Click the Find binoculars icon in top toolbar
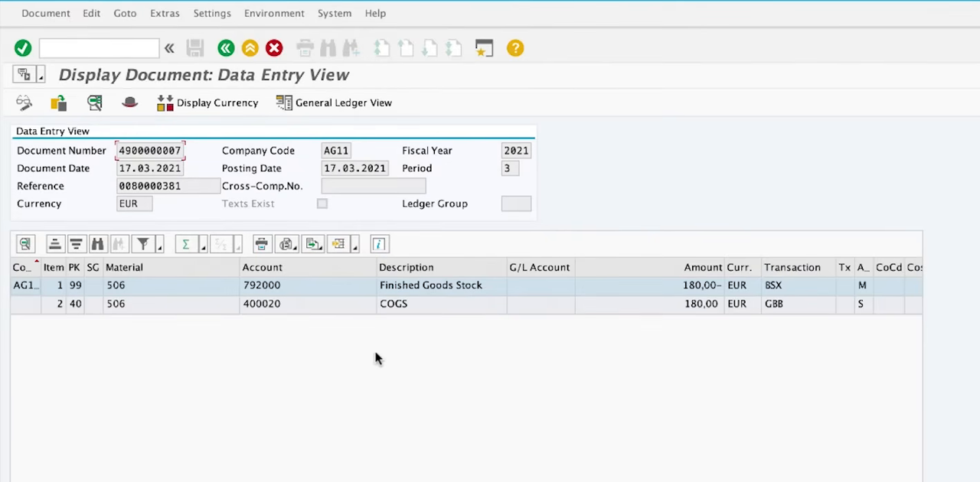 (328, 48)
